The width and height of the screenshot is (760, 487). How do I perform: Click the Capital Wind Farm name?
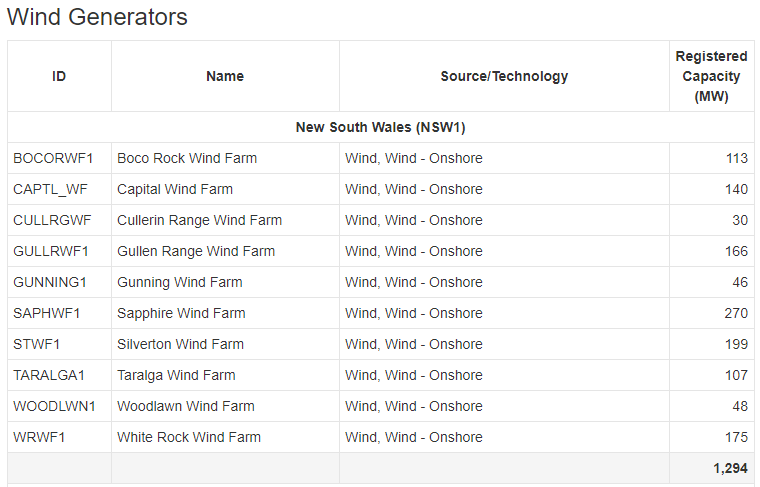175,189
